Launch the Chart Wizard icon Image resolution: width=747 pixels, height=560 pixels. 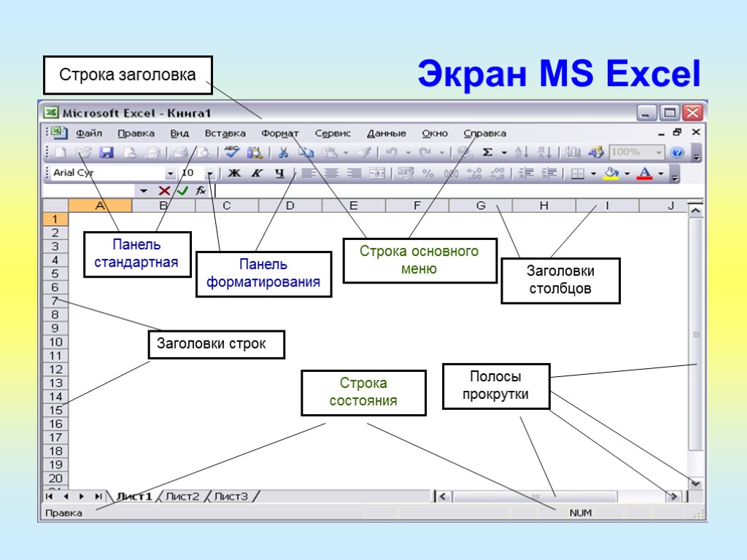573,153
